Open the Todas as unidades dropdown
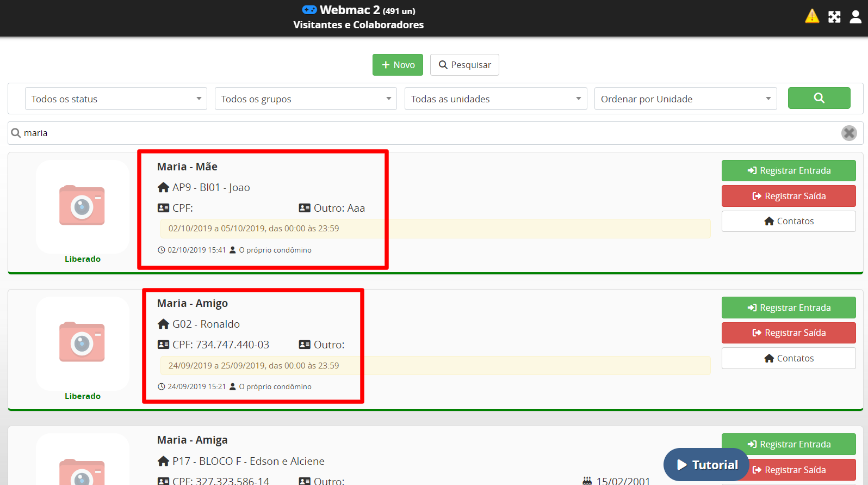 pos(495,99)
